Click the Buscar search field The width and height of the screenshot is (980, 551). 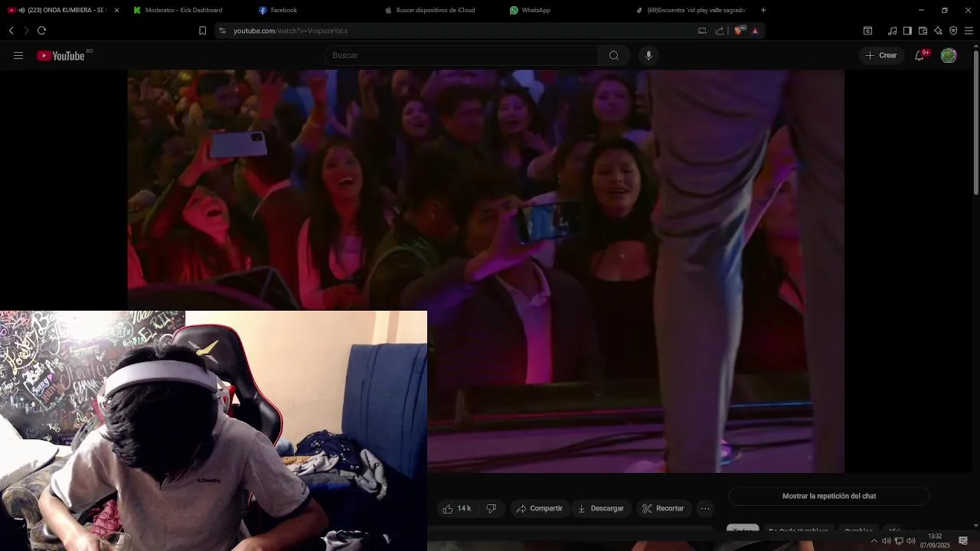(x=462, y=56)
